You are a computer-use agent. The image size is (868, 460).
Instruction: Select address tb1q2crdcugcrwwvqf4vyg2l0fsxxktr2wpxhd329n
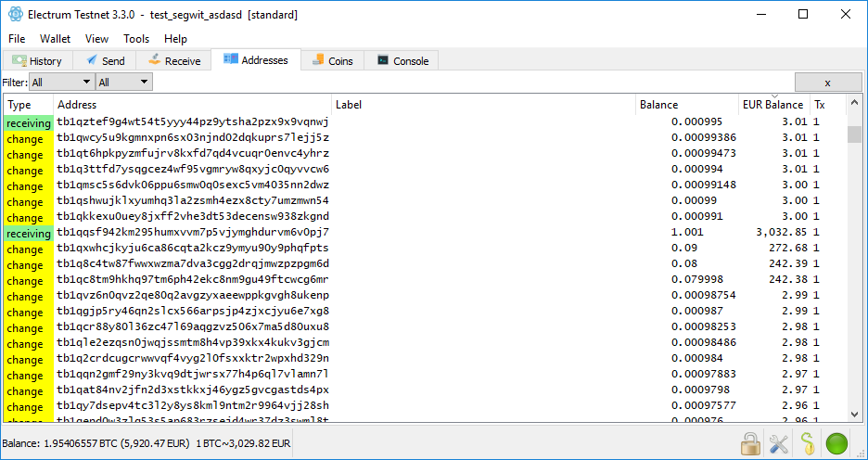(x=193, y=359)
